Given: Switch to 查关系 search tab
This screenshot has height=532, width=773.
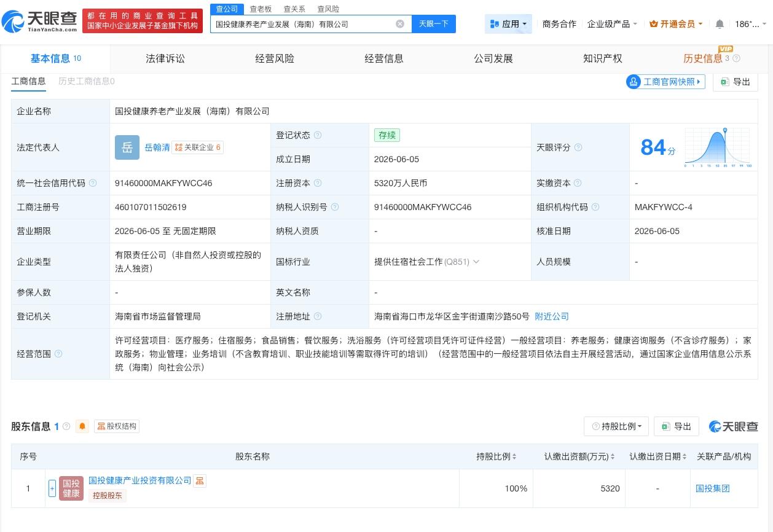Looking at the screenshot, I should [294, 9].
